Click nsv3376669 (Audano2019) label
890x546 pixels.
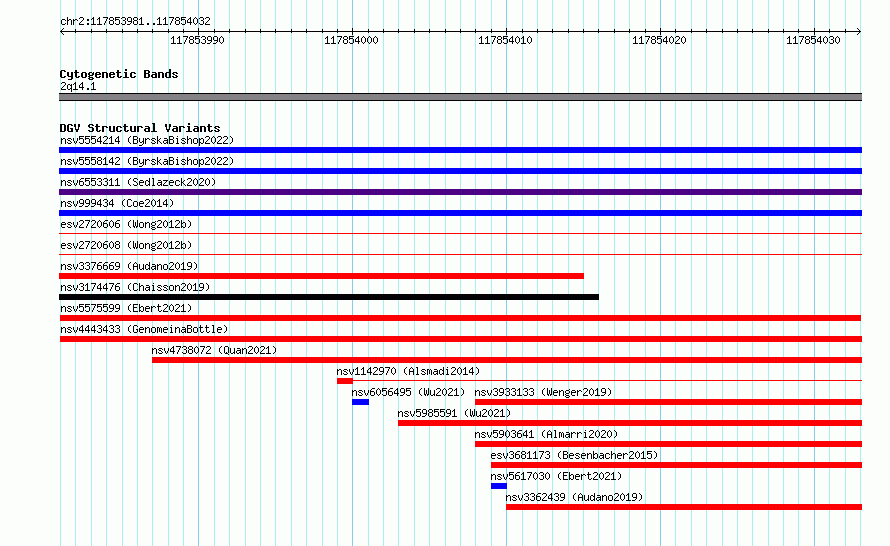click(129, 266)
